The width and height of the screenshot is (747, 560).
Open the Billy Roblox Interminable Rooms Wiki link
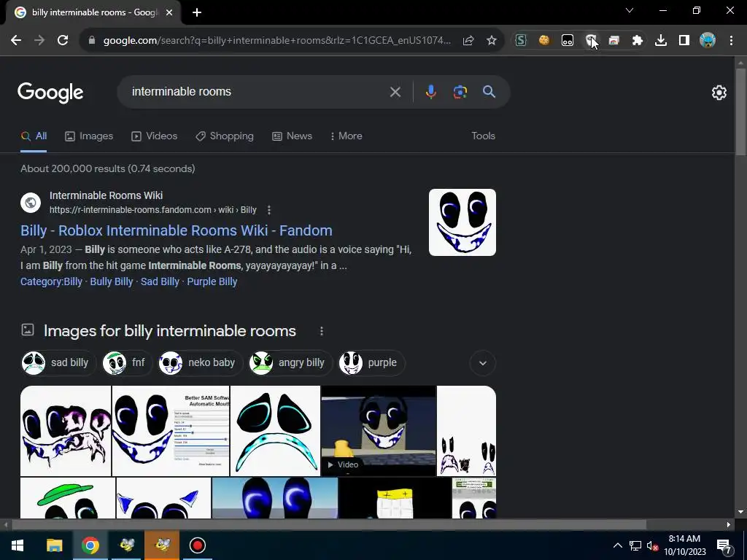(177, 230)
